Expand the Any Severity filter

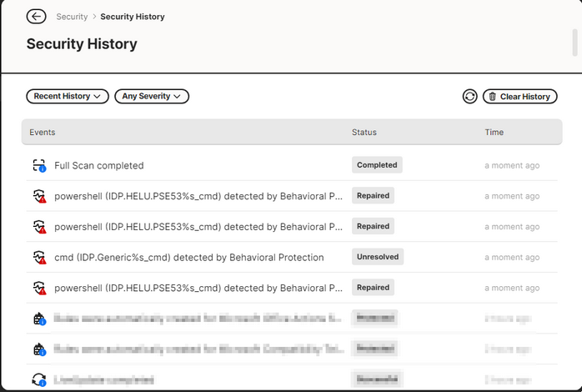pyautogui.click(x=151, y=97)
